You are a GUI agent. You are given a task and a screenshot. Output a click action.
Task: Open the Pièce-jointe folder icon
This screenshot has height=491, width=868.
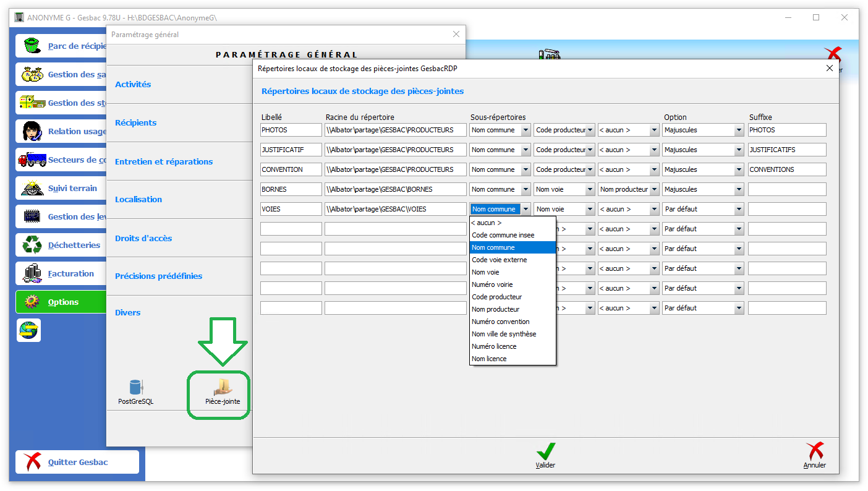pos(222,390)
